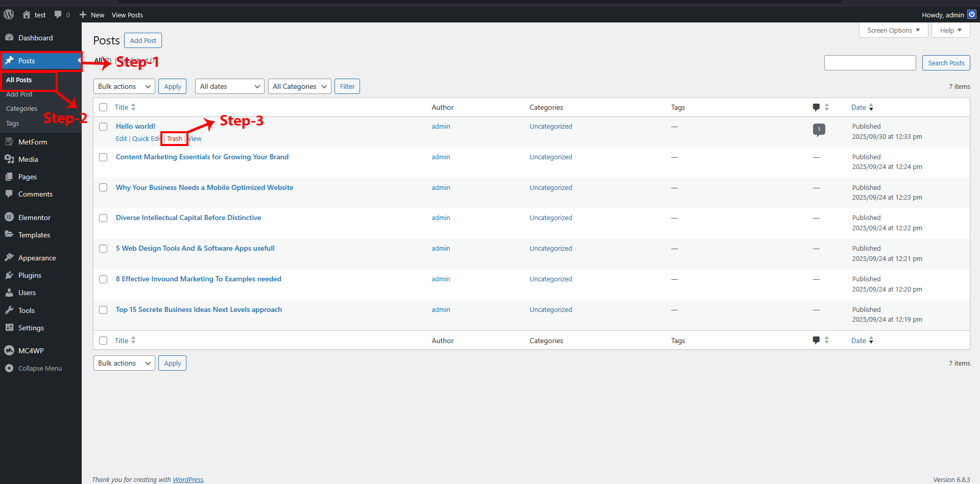Click Trash link under Hello world!
The width and height of the screenshot is (980, 484).
174,139
